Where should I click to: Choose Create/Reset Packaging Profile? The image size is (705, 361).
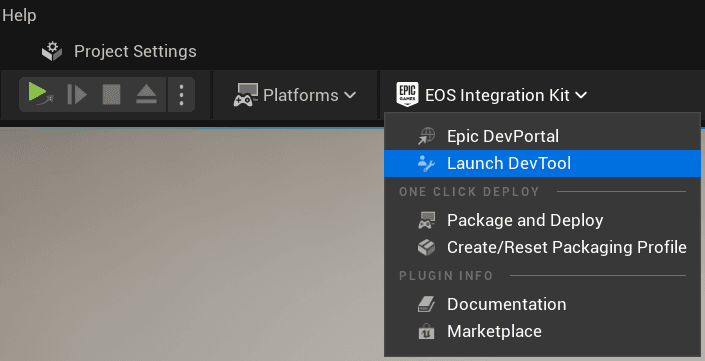click(542, 247)
